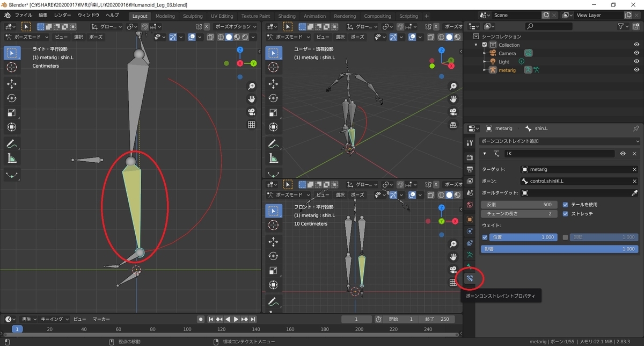Open the キーイング timeline dropdown
644x346 pixels.
55,319
